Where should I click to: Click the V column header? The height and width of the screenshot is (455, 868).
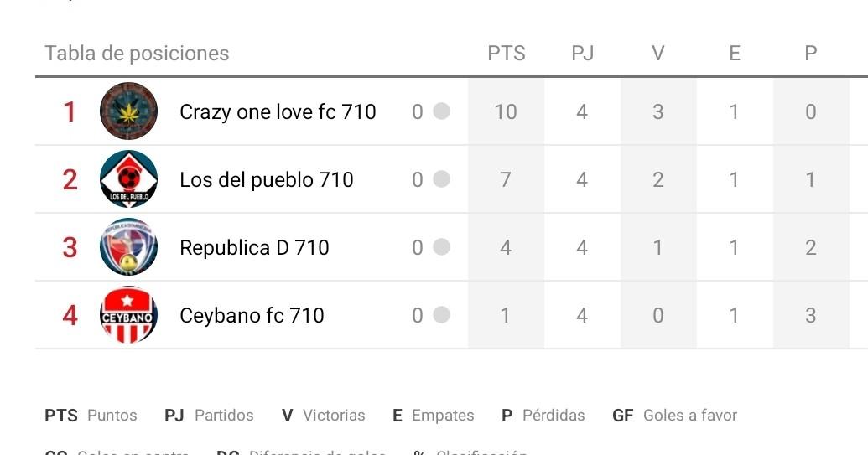click(x=658, y=54)
